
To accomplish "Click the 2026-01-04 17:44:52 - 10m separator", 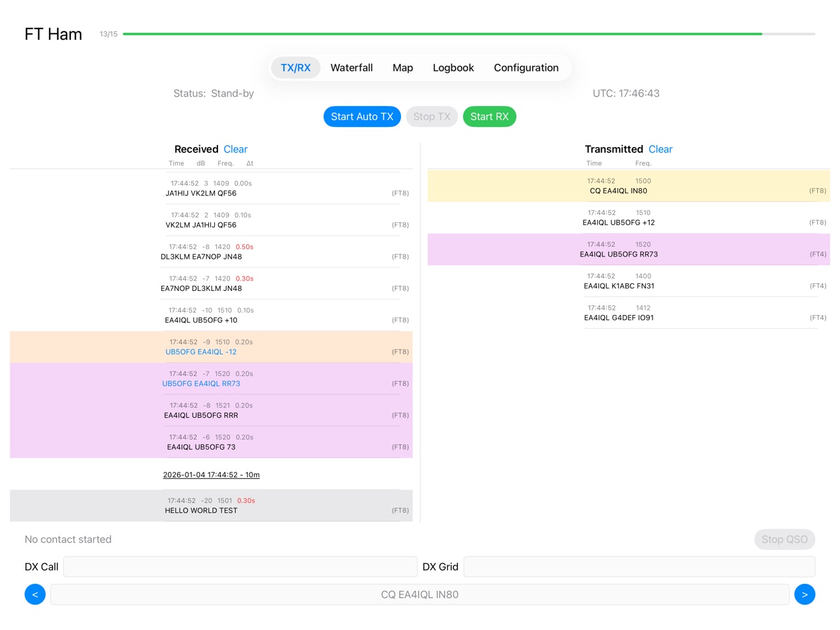I will point(211,475).
